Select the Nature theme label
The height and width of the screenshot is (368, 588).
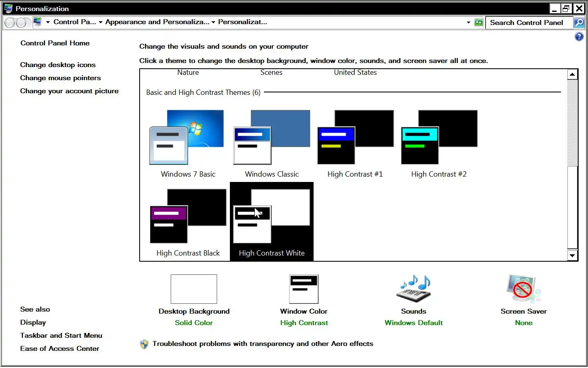point(188,72)
